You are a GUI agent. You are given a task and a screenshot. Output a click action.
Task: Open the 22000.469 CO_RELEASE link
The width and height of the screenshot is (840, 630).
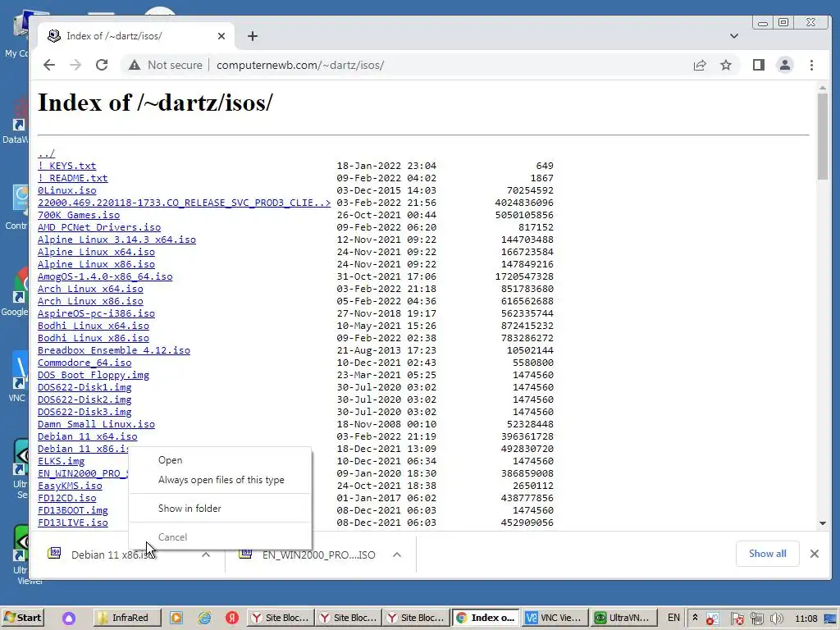(x=185, y=203)
